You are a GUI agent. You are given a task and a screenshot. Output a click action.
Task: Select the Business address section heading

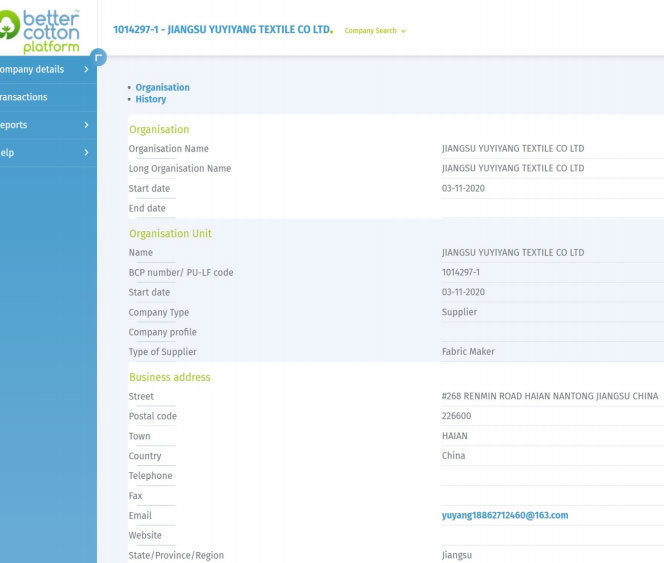click(169, 377)
